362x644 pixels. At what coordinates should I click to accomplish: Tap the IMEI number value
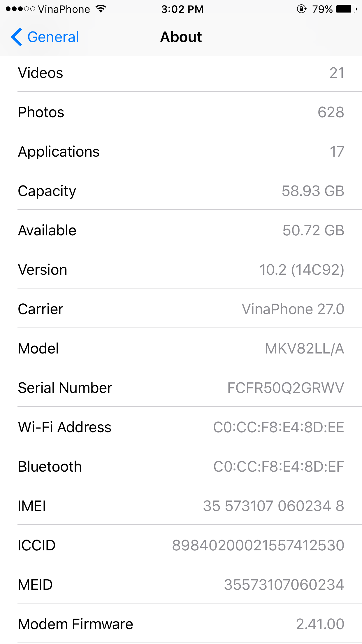[x=273, y=506]
